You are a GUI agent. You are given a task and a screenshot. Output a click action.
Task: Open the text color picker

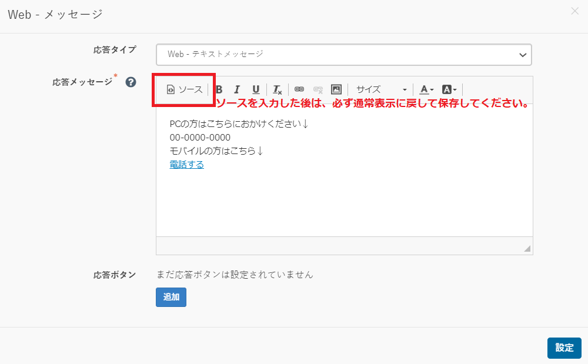click(x=426, y=89)
